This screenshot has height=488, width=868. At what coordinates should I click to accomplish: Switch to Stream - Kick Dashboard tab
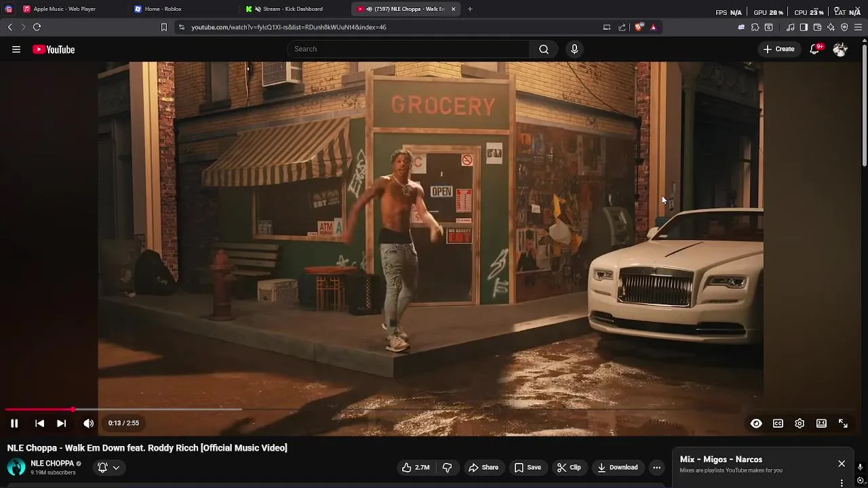coord(293,9)
